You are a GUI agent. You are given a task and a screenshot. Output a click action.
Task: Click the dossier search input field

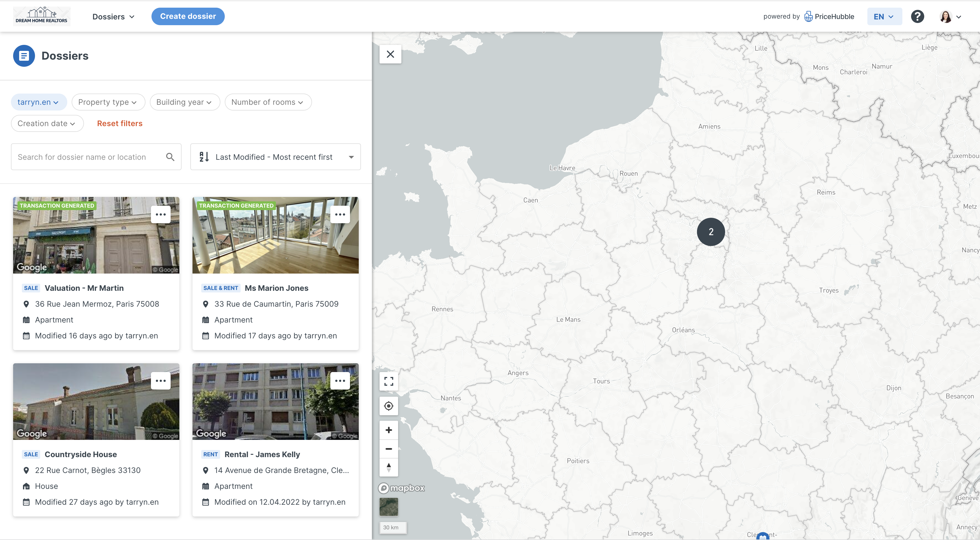[87, 157]
